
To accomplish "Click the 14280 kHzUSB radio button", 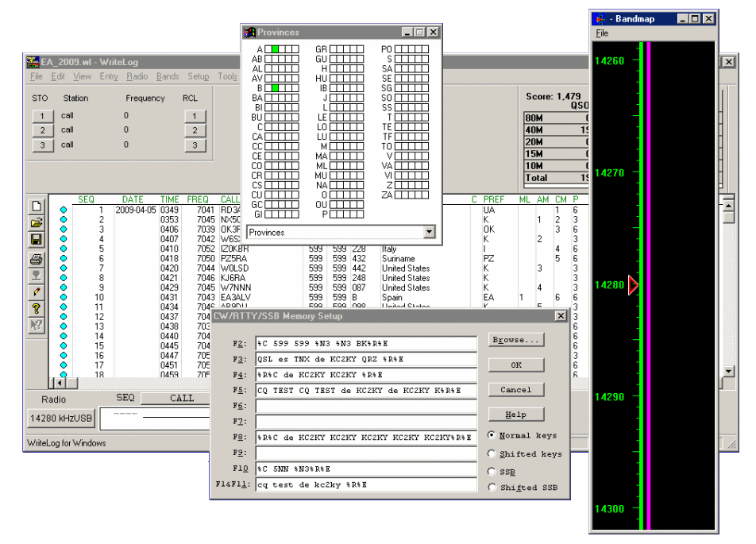I will pyautogui.click(x=61, y=418).
